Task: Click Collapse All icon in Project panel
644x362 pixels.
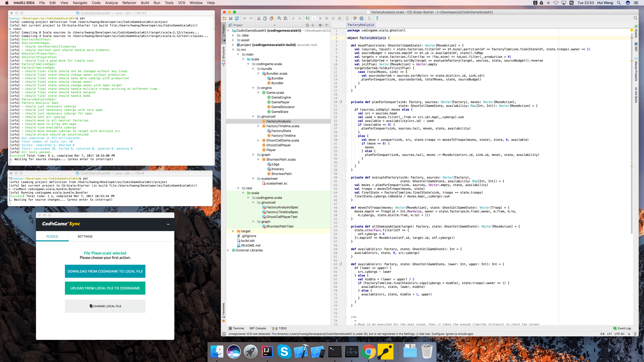Action: [313, 25]
